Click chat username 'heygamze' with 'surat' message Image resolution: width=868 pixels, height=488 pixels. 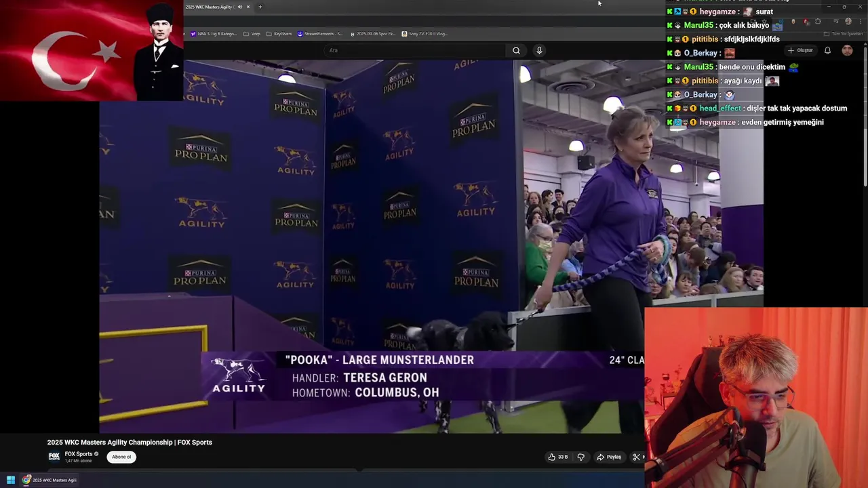(717, 12)
